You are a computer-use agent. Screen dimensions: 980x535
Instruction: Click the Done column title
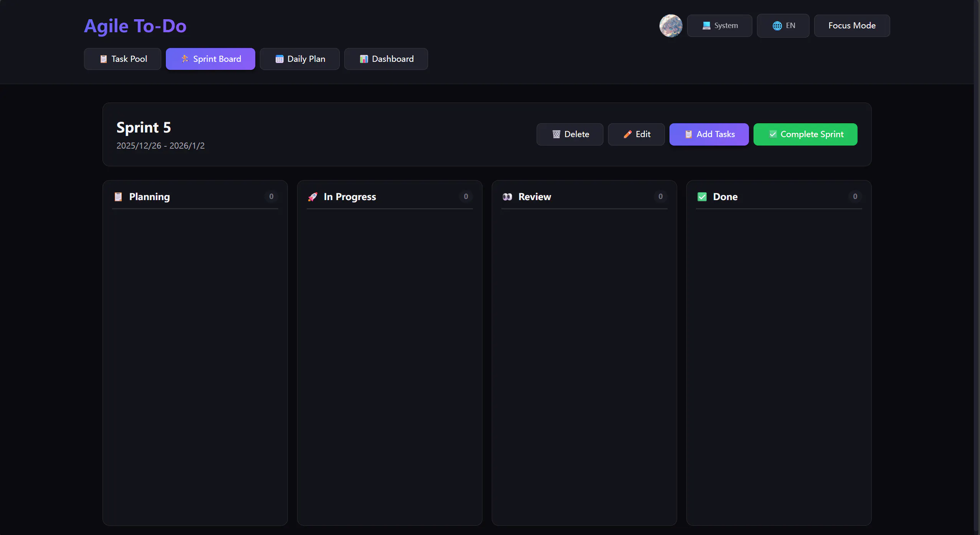pos(725,197)
